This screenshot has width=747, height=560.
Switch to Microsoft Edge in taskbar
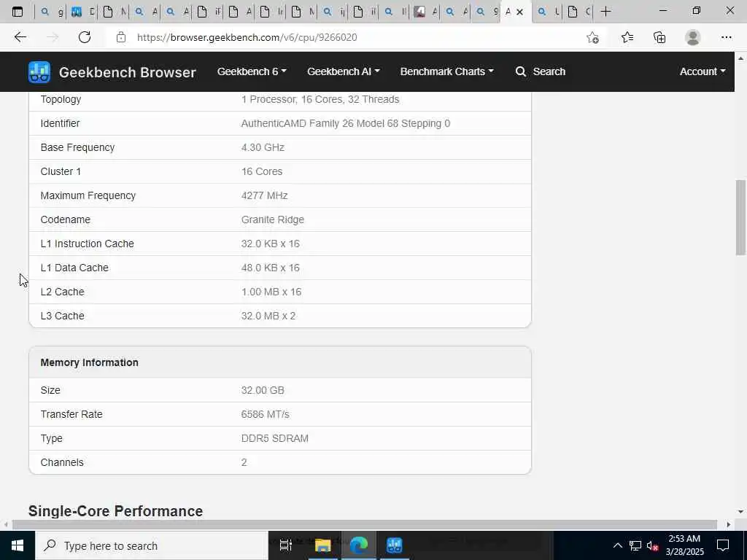tap(359, 545)
